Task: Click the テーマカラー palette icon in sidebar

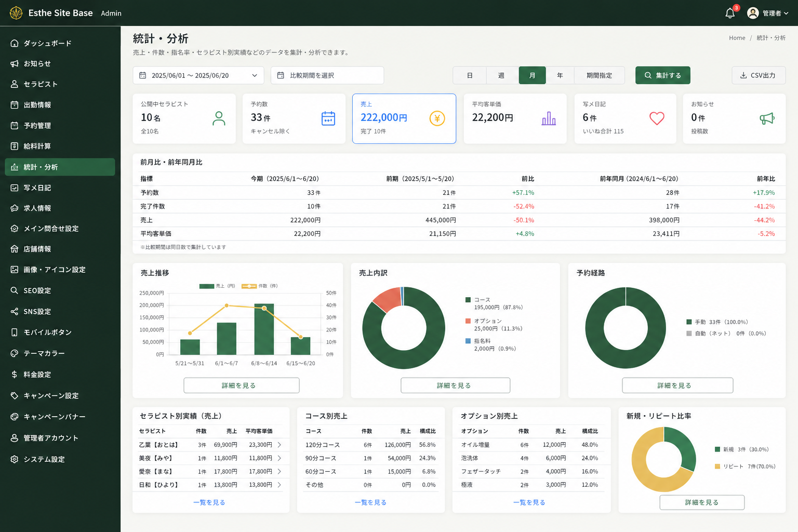Action: click(x=15, y=353)
